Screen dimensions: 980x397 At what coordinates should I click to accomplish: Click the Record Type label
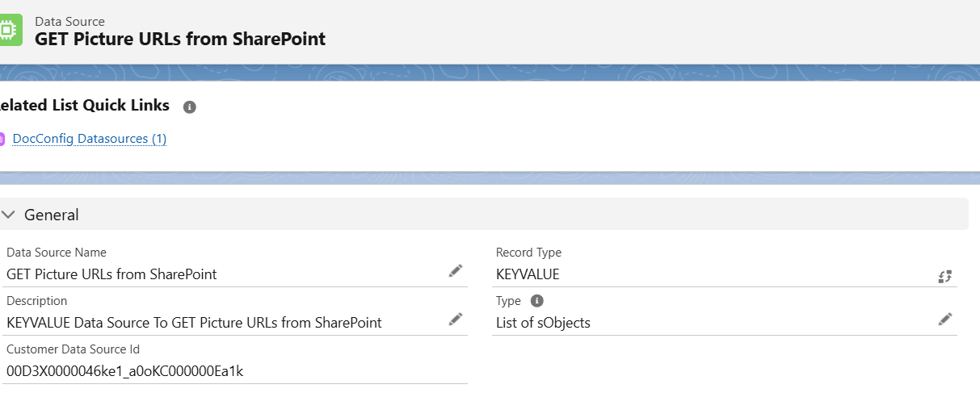tap(528, 253)
